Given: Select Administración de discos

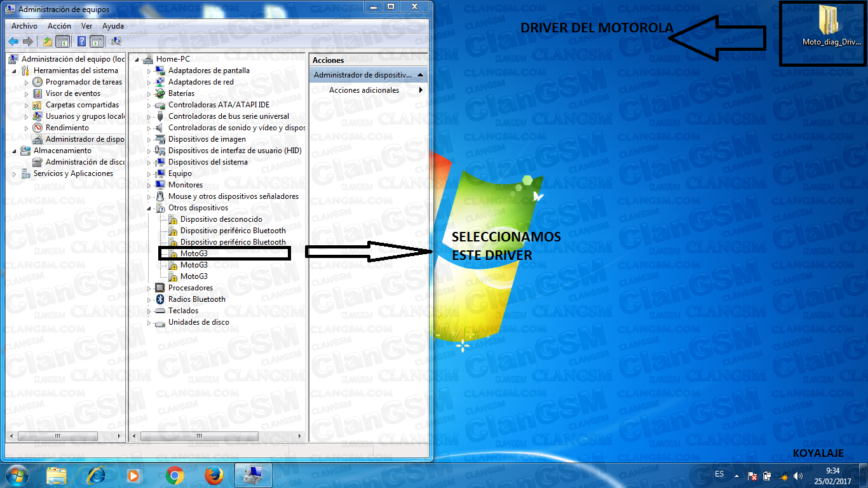Looking at the screenshot, I should click(85, 162).
